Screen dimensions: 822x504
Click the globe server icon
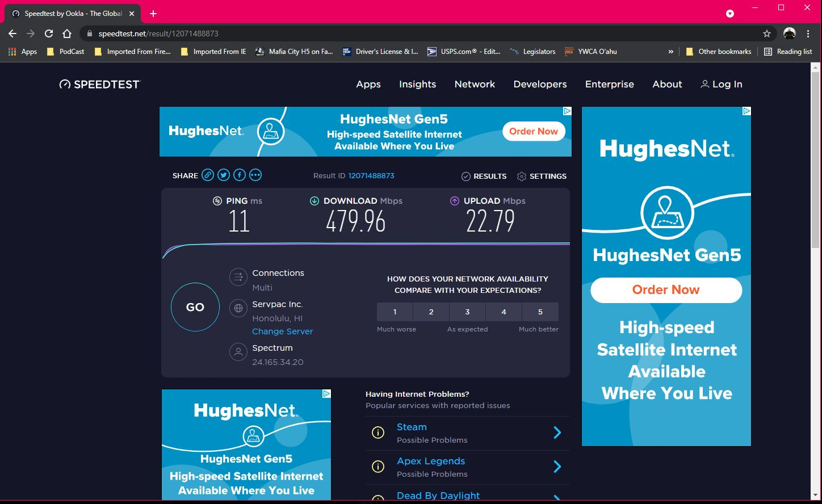tap(238, 308)
